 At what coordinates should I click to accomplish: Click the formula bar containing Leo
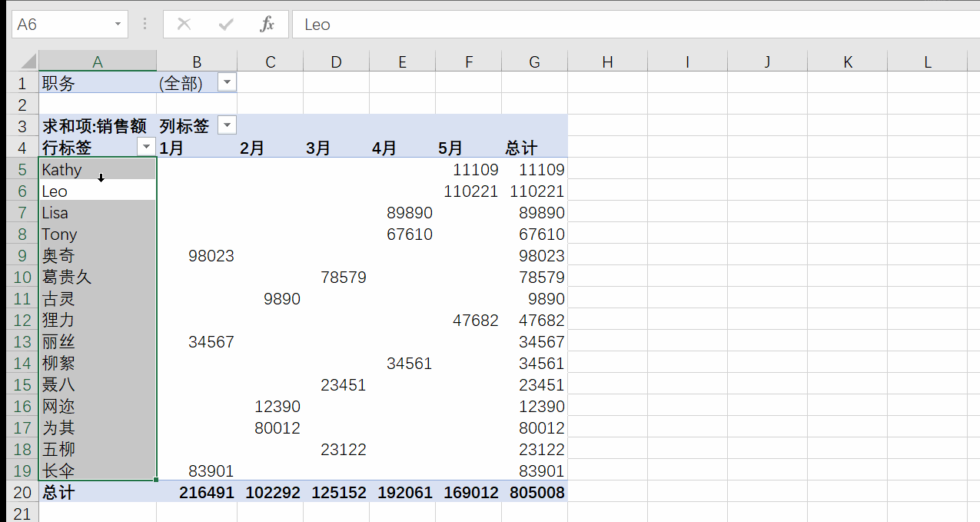pyautogui.click(x=636, y=24)
